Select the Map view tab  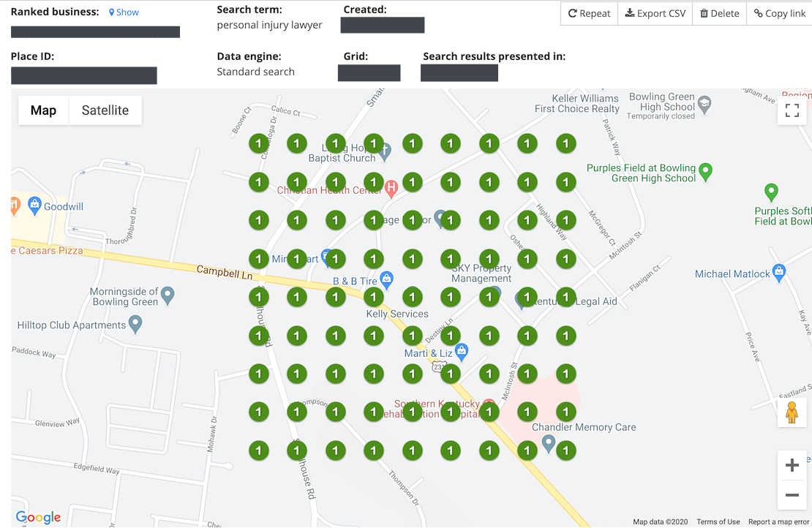click(x=43, y=110)
